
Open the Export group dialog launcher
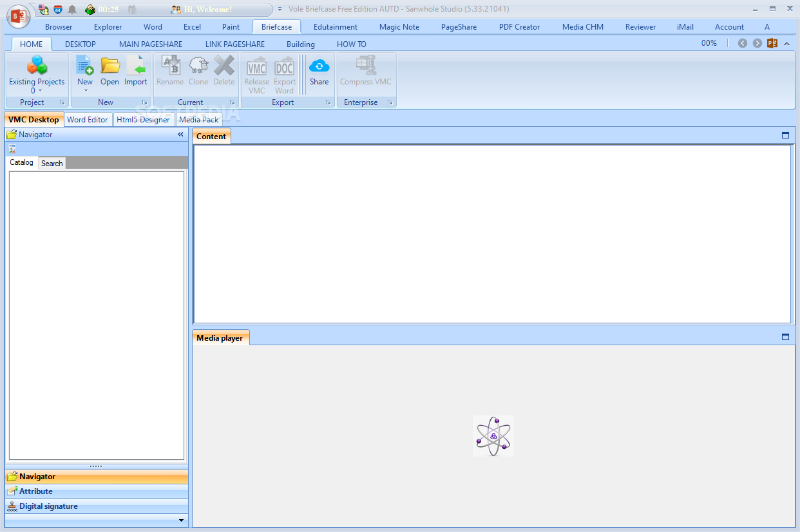[x=329, y=102]
